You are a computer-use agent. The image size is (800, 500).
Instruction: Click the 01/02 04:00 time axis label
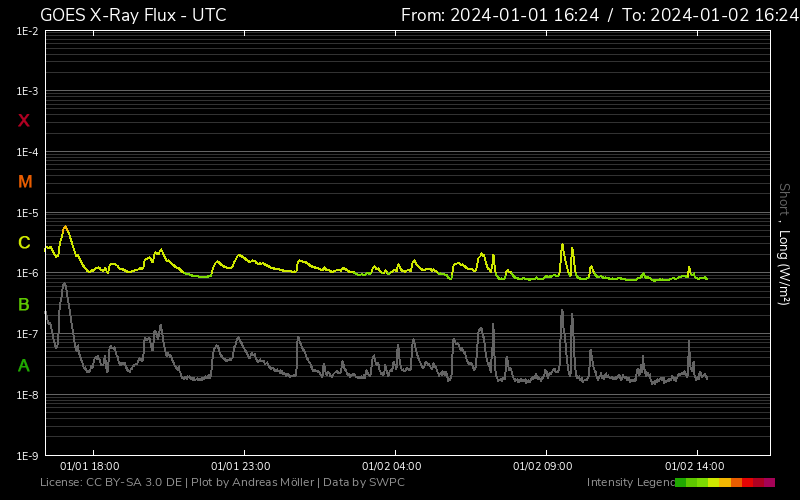coord(391,466)
